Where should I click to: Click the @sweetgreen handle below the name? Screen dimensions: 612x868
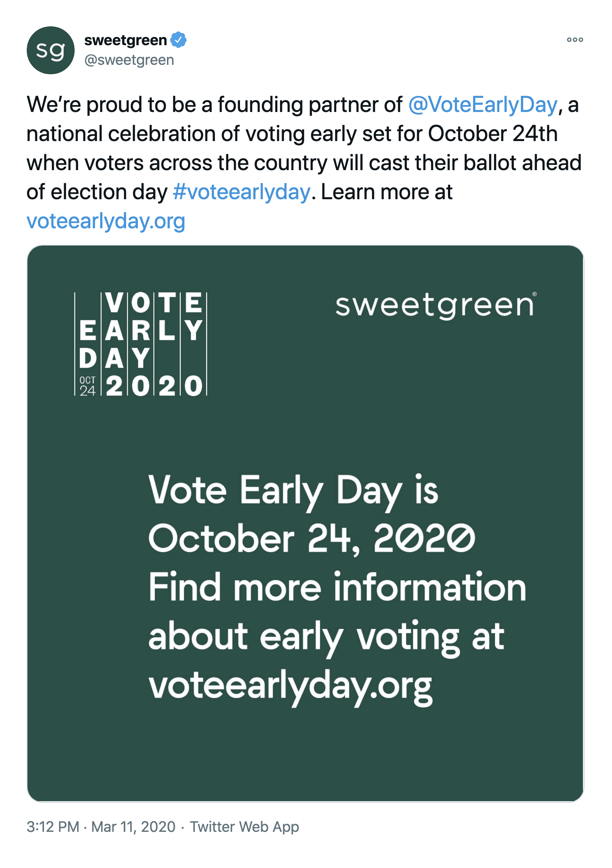tap(130, 60)
